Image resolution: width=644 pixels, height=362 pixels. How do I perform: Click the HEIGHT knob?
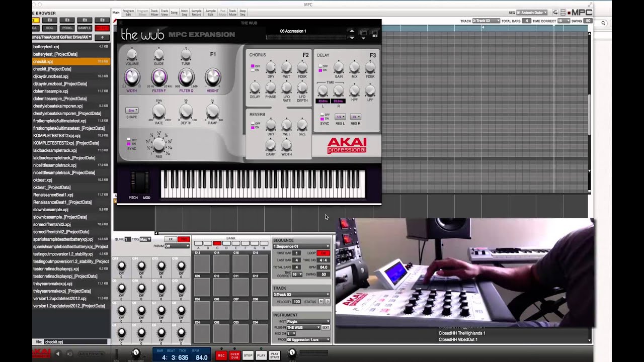click(x=213, y=77)
